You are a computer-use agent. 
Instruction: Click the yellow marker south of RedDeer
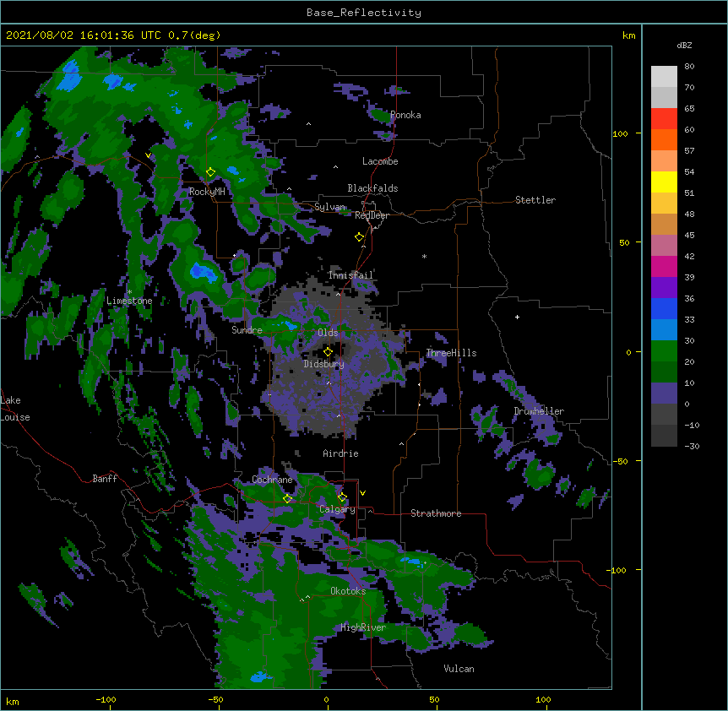click(x=359, y=237)
